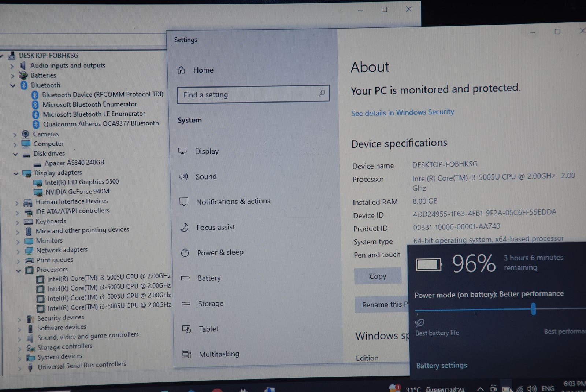Select Qualcomm Atheros QCA9377 Bluetooth icon
Viewport: 586px width, 392px height.
click(x=36, y=125)
